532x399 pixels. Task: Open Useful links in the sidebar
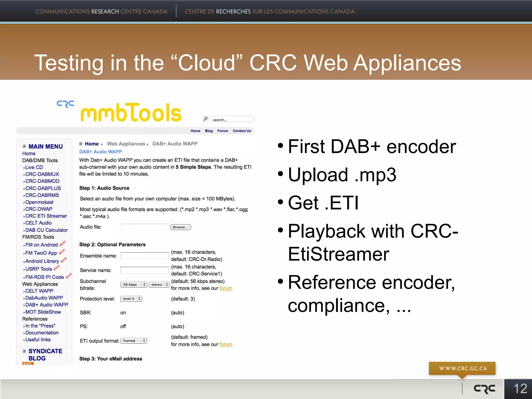(38, 340)
